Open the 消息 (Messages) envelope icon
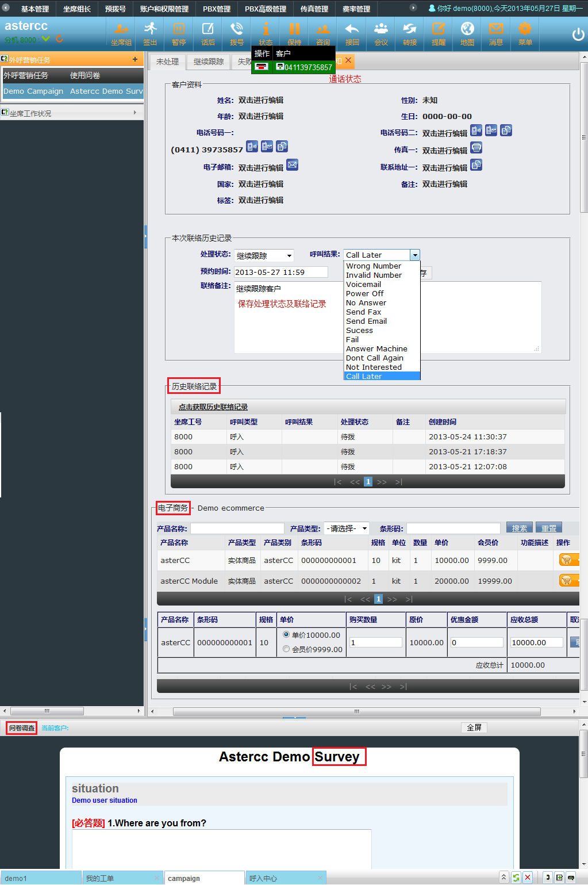588x885 pixels. click(x=496, y=33)
